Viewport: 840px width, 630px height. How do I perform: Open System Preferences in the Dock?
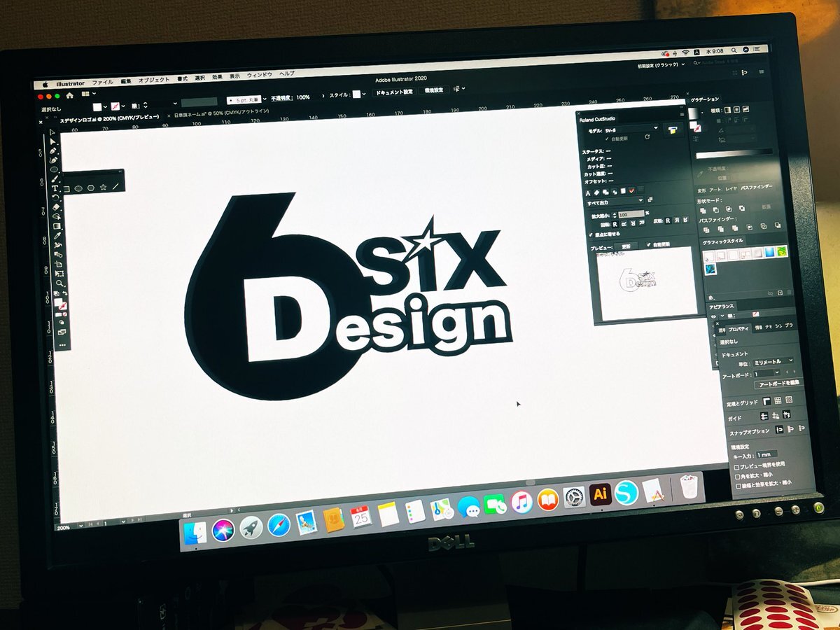pos(574,497)
